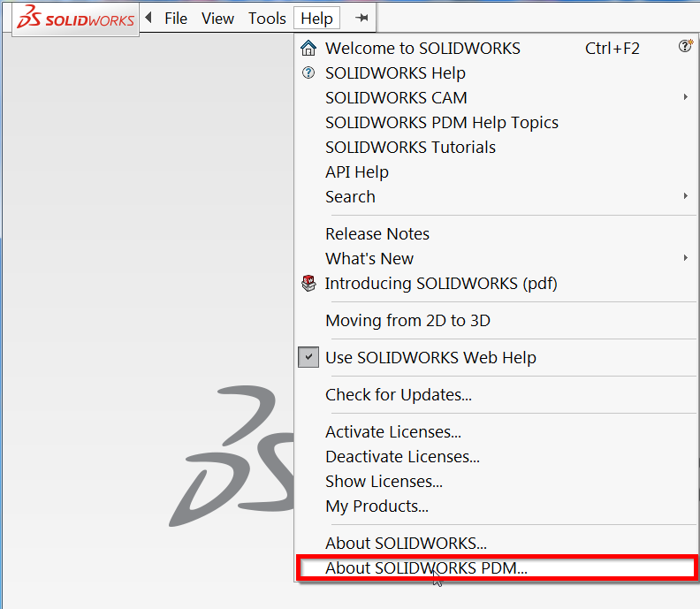Image resolution: width=700 pixels, height=609 pixels.
Task: Open the View menu
Action: 217,19
